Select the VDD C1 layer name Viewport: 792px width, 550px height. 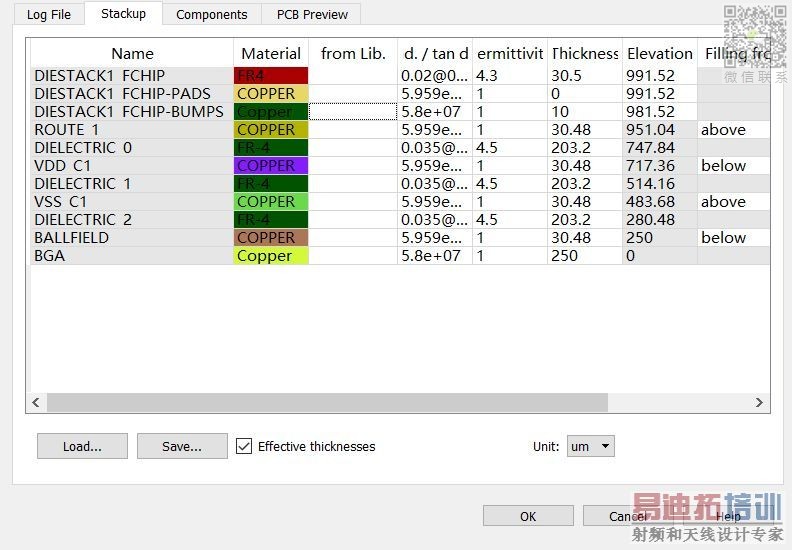coord(62,166)
